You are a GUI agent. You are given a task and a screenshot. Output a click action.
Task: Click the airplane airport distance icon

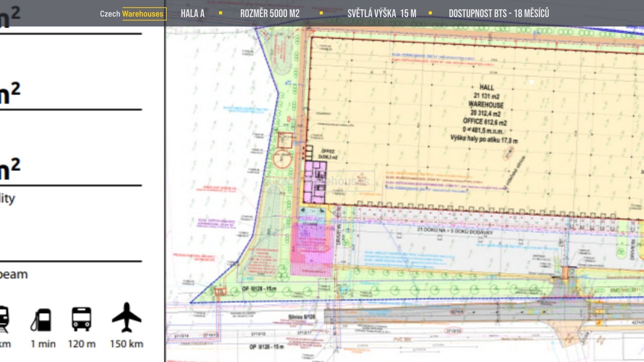tap(126, 317)
